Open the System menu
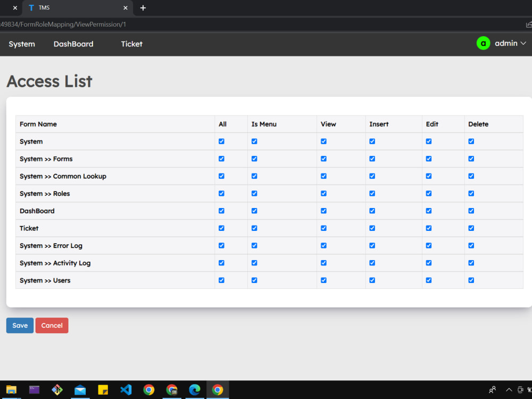532x399 pixels. click(22, 44)
